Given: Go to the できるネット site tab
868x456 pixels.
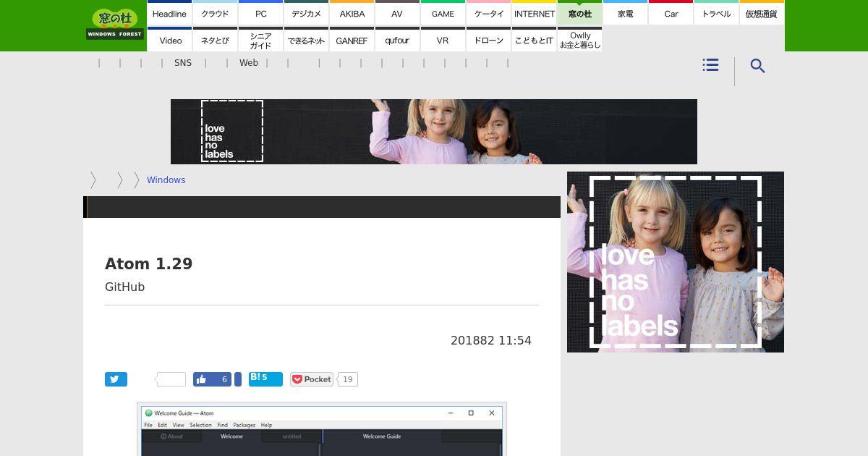Looking at the screenshot, I should click(x=306, y=40).
